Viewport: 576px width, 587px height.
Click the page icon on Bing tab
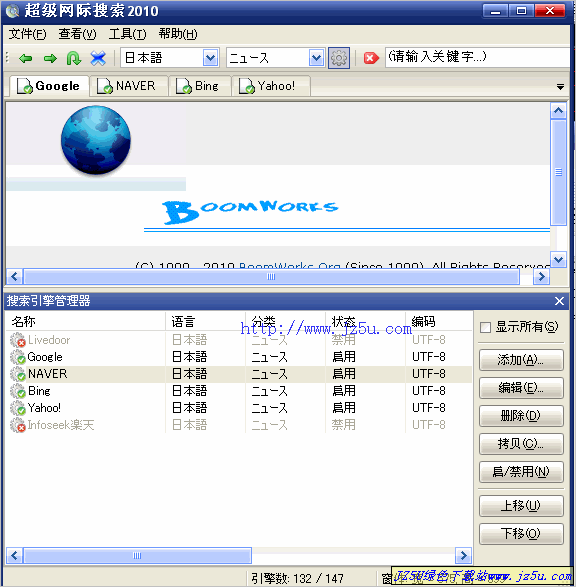pos(184,86)
